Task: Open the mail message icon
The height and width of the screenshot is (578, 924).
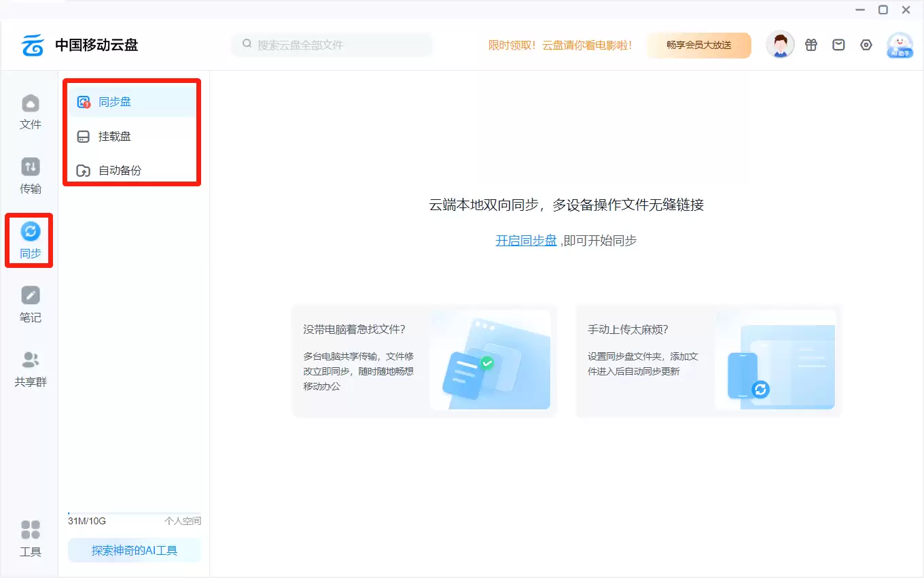Action: pos(839,45)
